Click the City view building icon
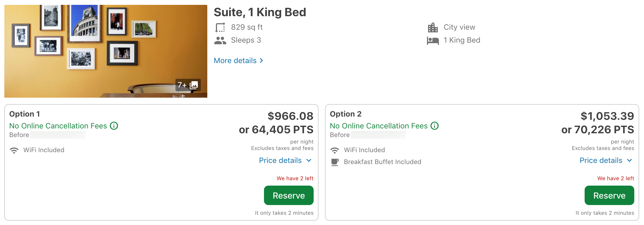This screenshot has height=225, width=644. pyautogui.click(x=433, y=27)
